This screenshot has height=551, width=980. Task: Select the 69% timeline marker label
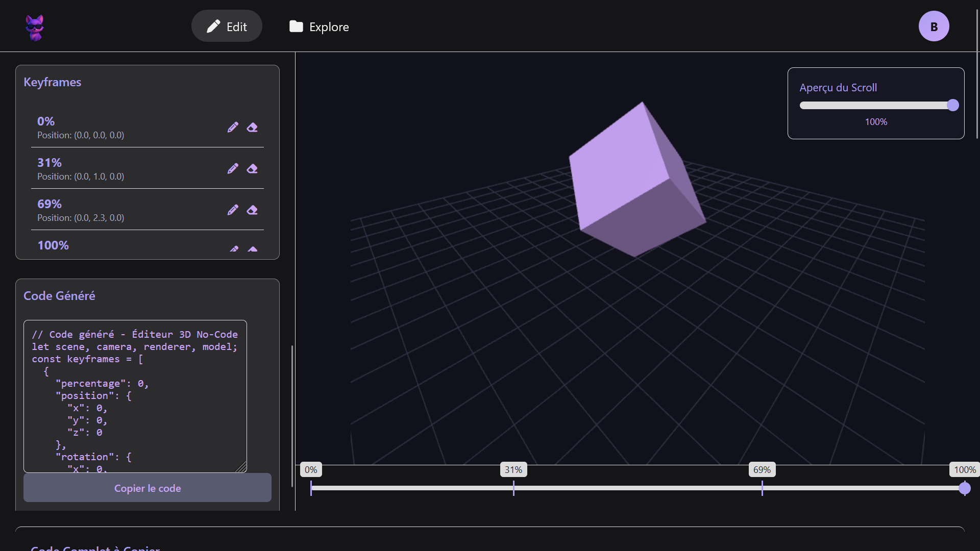762,470
